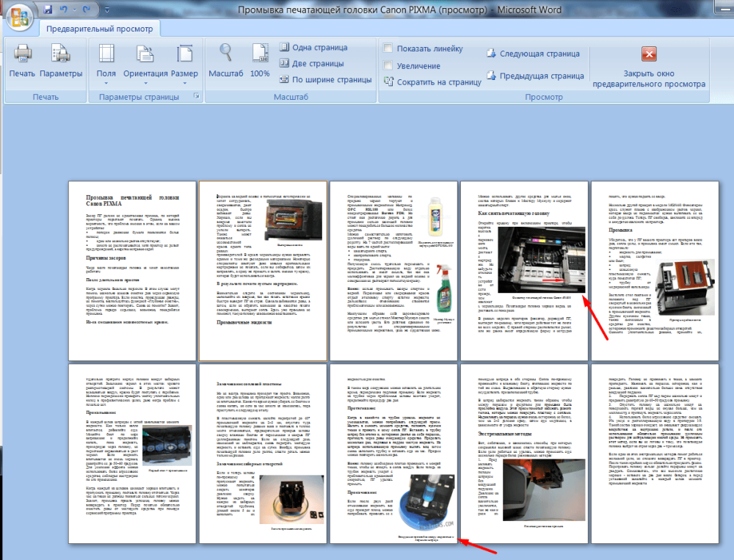The height and width of the screenshot is (560, 734).
Task: Click the Сократить на страницу icon
Action: [388, 81]
